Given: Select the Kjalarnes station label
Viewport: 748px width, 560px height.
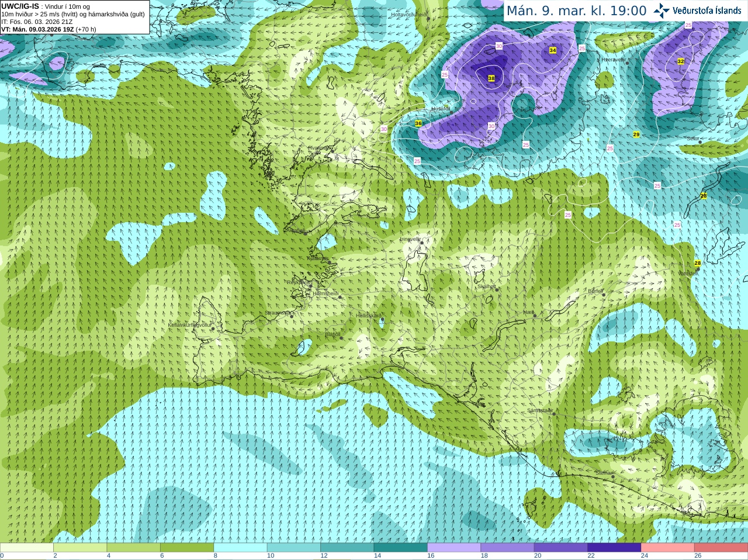Looking at the screenshot, I should point(318,258).
